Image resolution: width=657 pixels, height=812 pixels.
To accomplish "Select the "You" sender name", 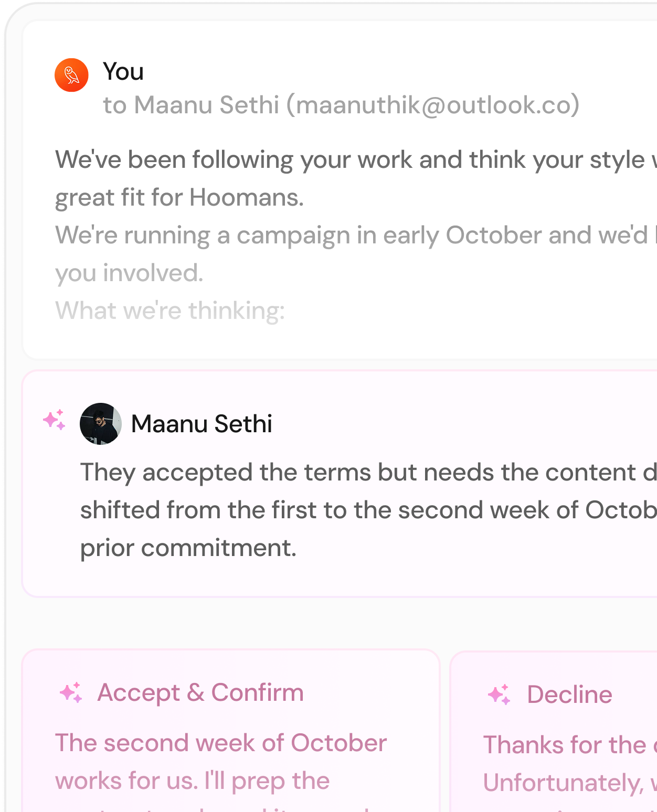I will pyautogui.click(x=123, y=71).
